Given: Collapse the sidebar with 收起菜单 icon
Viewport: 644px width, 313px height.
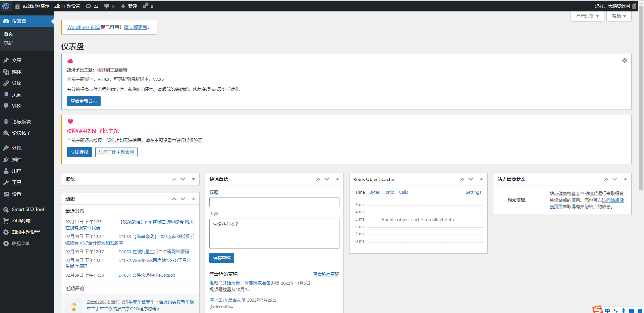Looking at the screenshot, I should [x=6, y=243].
